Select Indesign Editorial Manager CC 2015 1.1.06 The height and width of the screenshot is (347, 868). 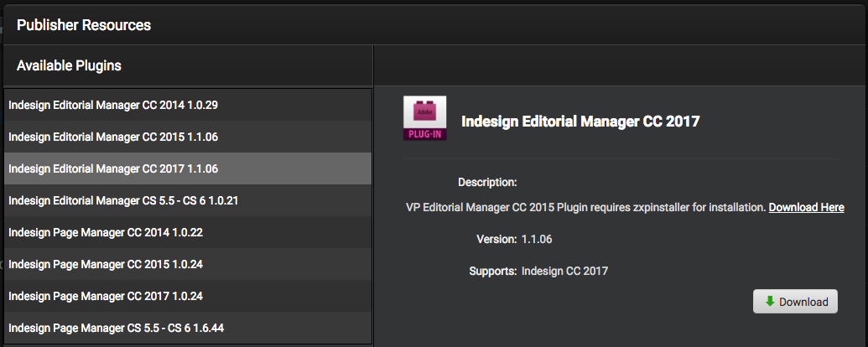[x=113, y=137]
